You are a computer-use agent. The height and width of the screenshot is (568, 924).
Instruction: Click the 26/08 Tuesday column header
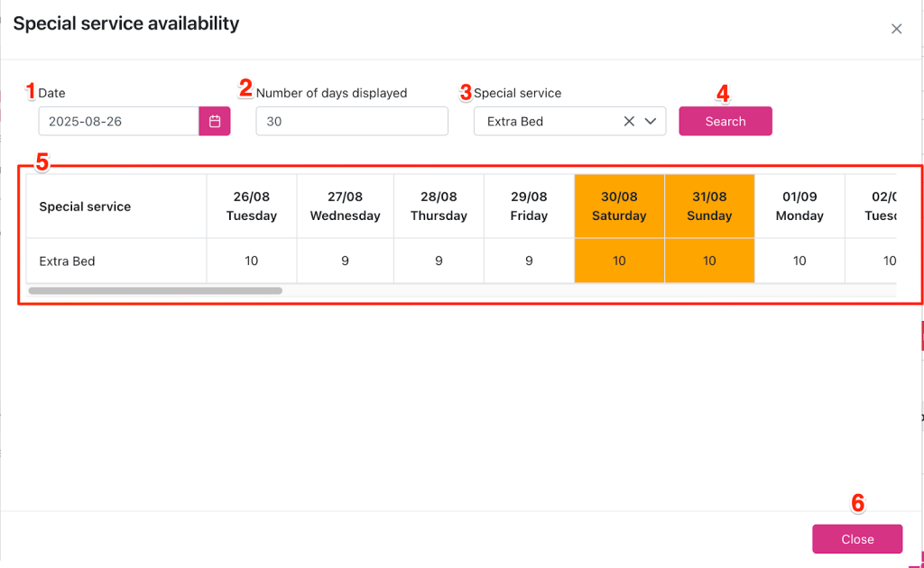point(251,206)
